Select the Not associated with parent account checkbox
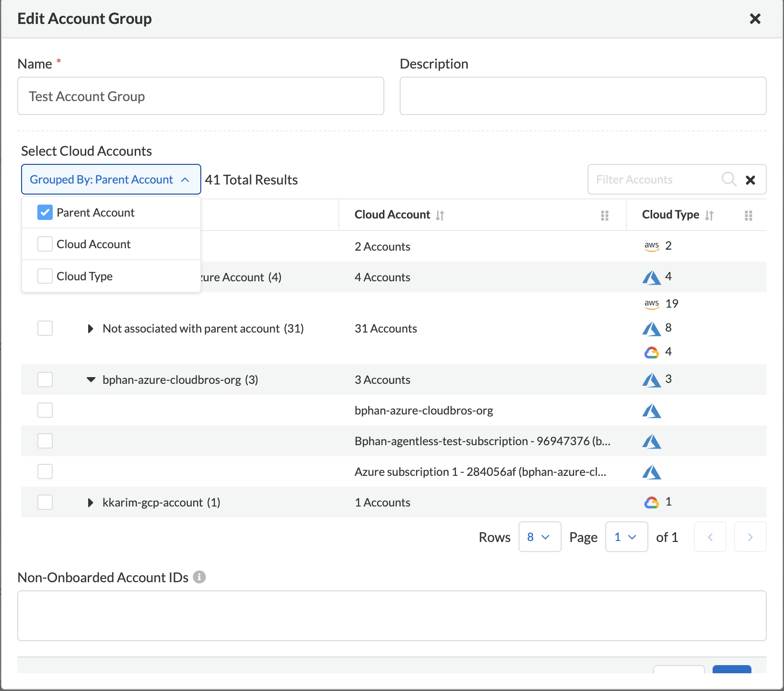 coord(45,328)
